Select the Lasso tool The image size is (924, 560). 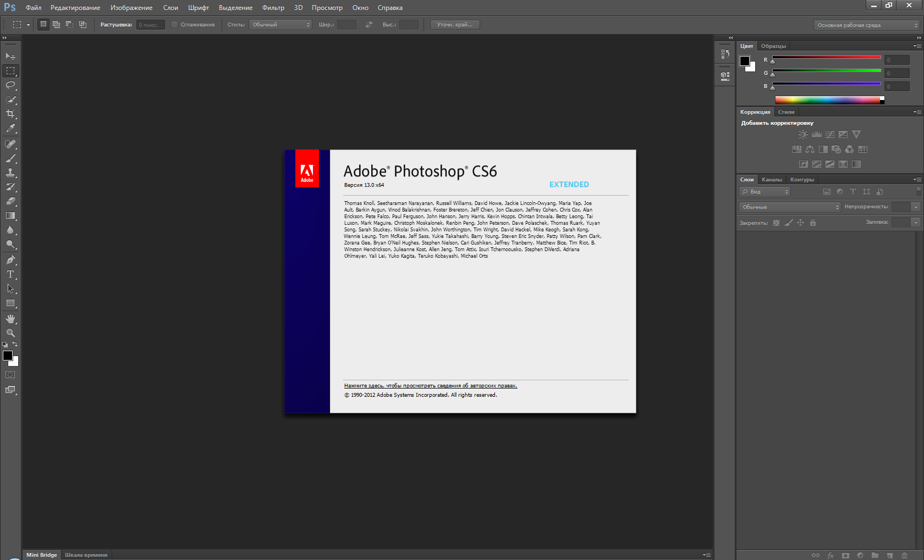click(x=10, y=85)
